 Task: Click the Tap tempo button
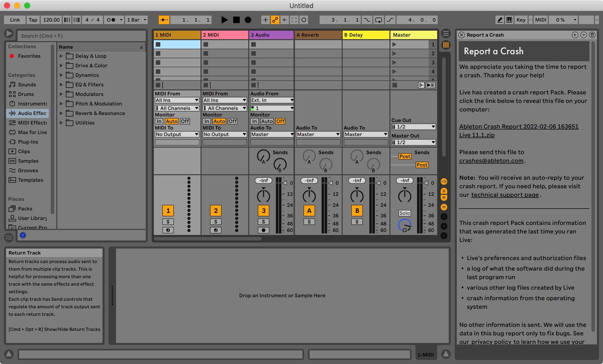point(33,20)
